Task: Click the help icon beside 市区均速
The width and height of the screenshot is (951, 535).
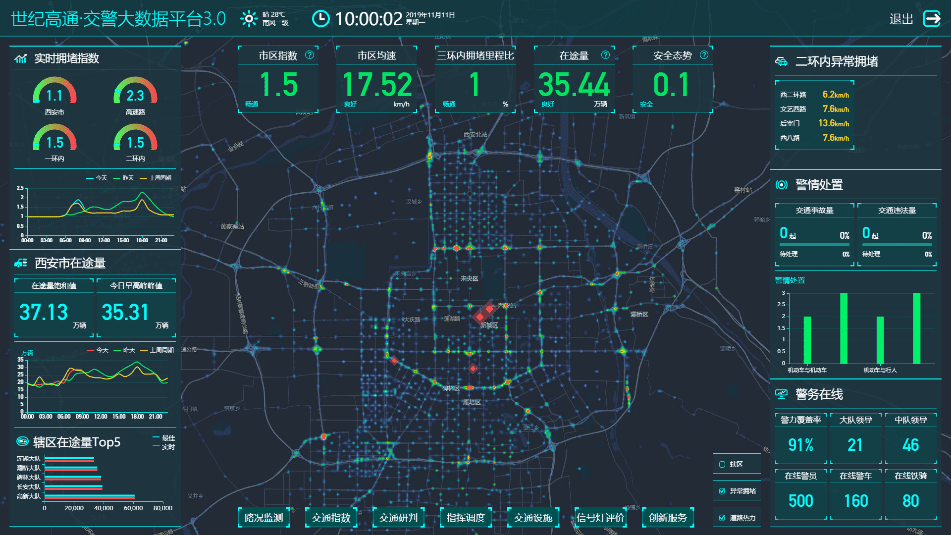Action: pyautogui.click(x=408, y=55)
